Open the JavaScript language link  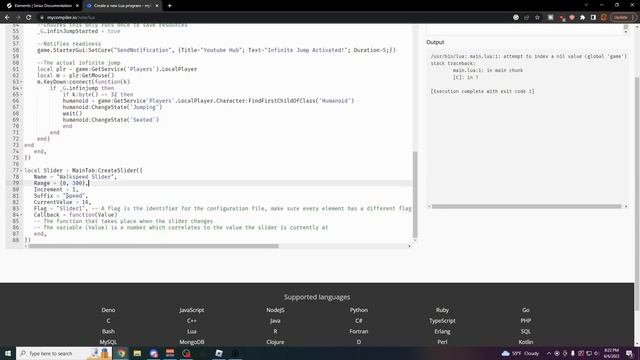191,310
